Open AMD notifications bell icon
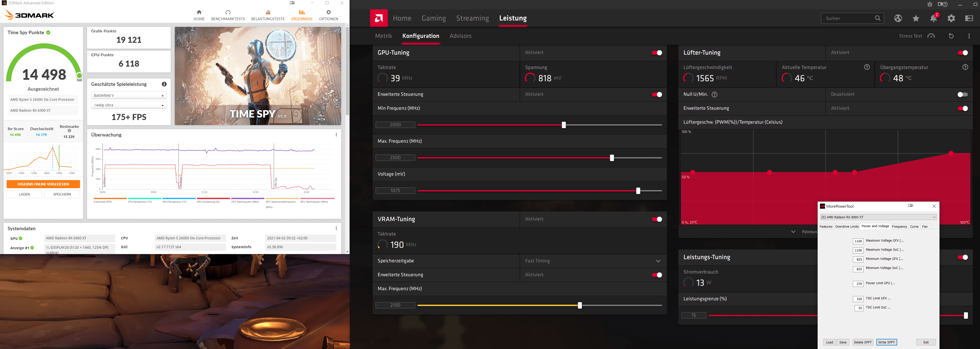The height and width of the screenshot is (349, 980). pyautogui.click(x=933, y=18)
